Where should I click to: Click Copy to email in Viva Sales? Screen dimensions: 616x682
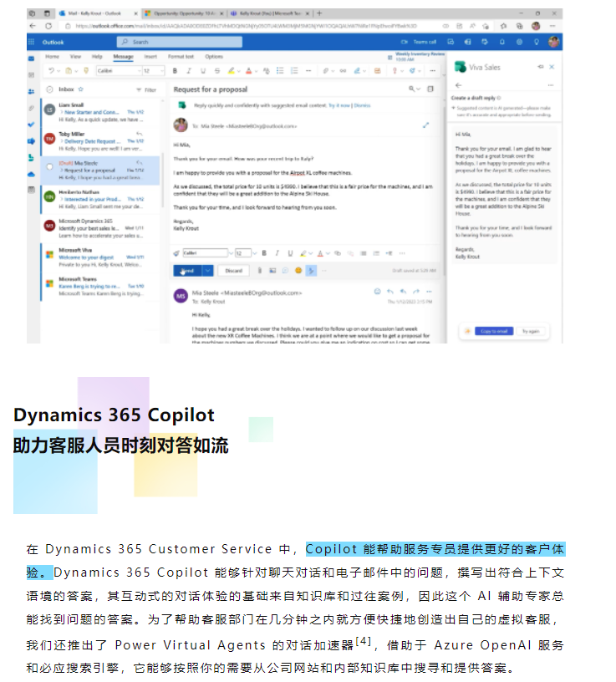[494, 332]
